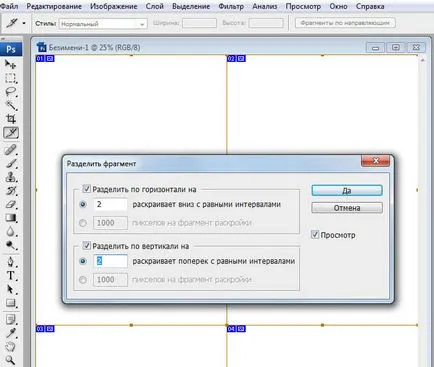Open the Окно menu
This screenshot has height=367, width=434.
click(338, 6)
